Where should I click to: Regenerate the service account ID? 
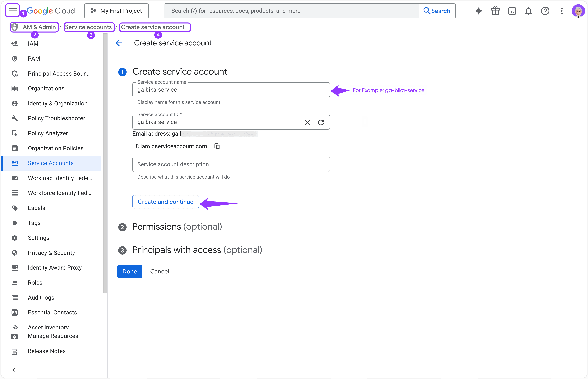point(321,122)
